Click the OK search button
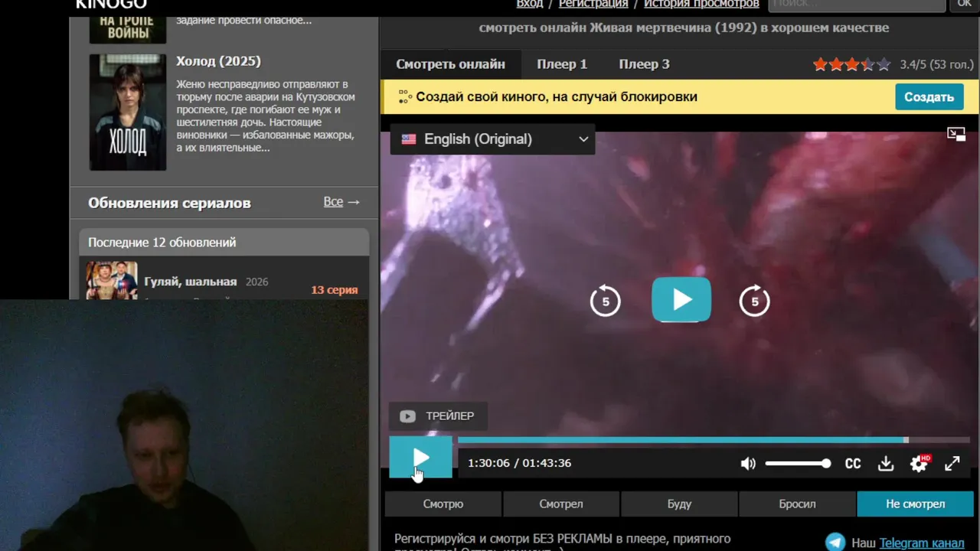This screenshot has height=551, width=980. (964, 5)
